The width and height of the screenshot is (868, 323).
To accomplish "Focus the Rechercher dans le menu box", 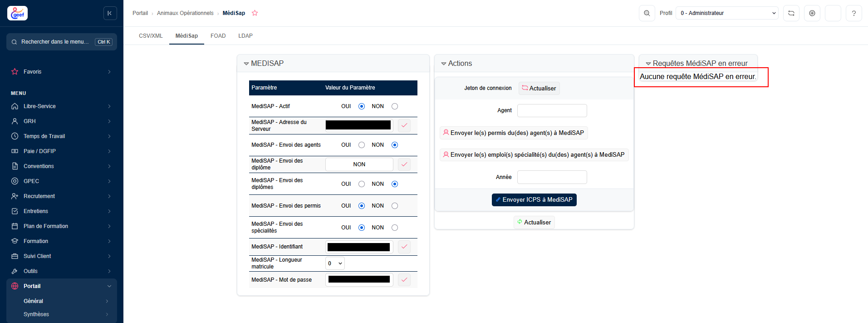I will 62,42.
